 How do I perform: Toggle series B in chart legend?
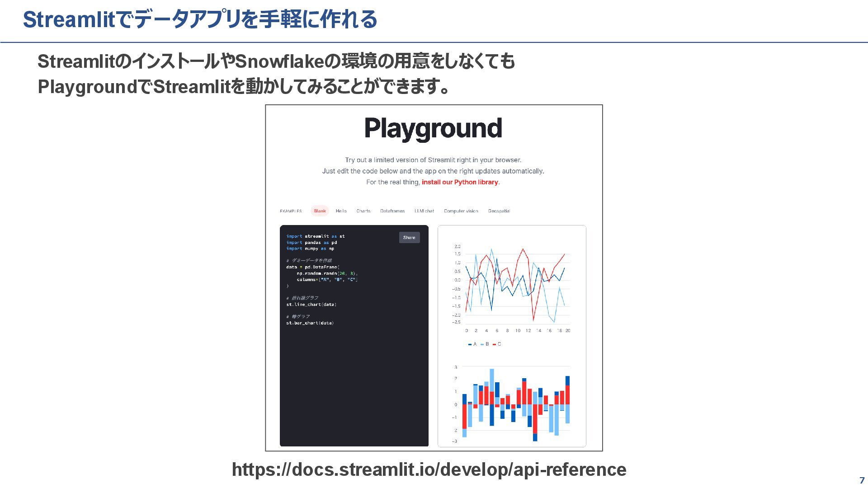coord(485,344)
